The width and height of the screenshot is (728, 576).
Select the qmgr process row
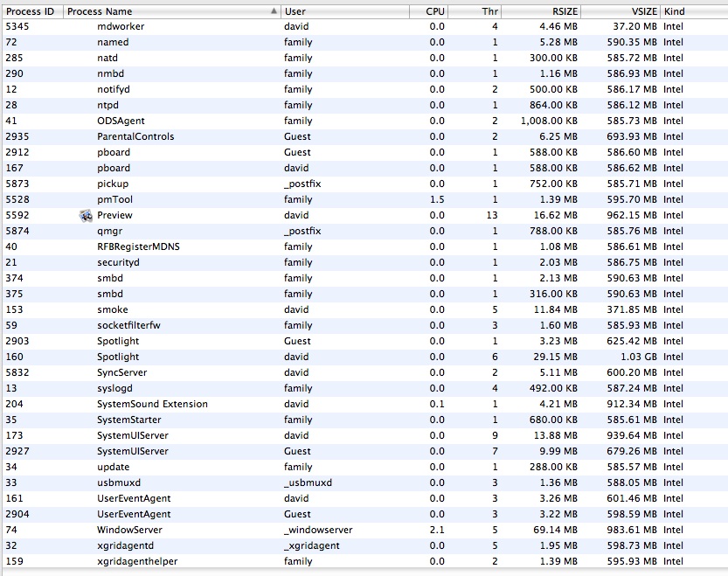(x=364, y=231)
